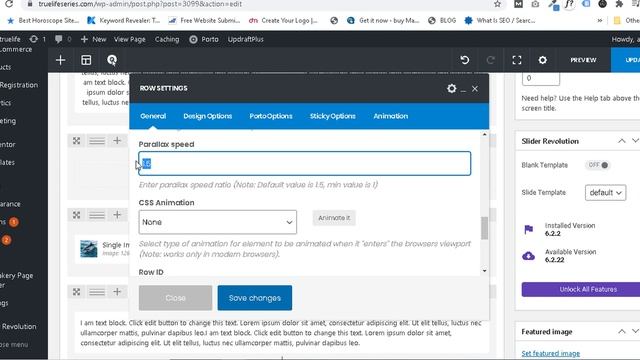Click the browser reload icon
640x360 pixels.
9,4
